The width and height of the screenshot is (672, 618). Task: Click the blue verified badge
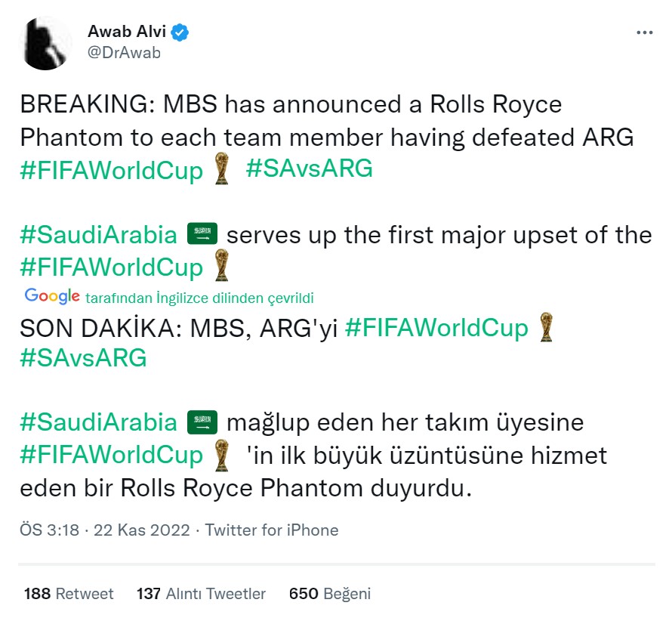coord(180,32)
